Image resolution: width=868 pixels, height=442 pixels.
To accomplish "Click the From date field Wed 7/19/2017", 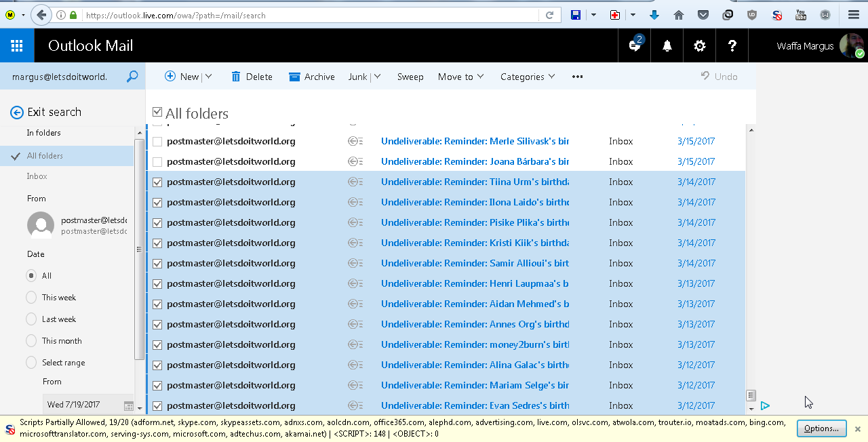I will [x=83, y=405].
